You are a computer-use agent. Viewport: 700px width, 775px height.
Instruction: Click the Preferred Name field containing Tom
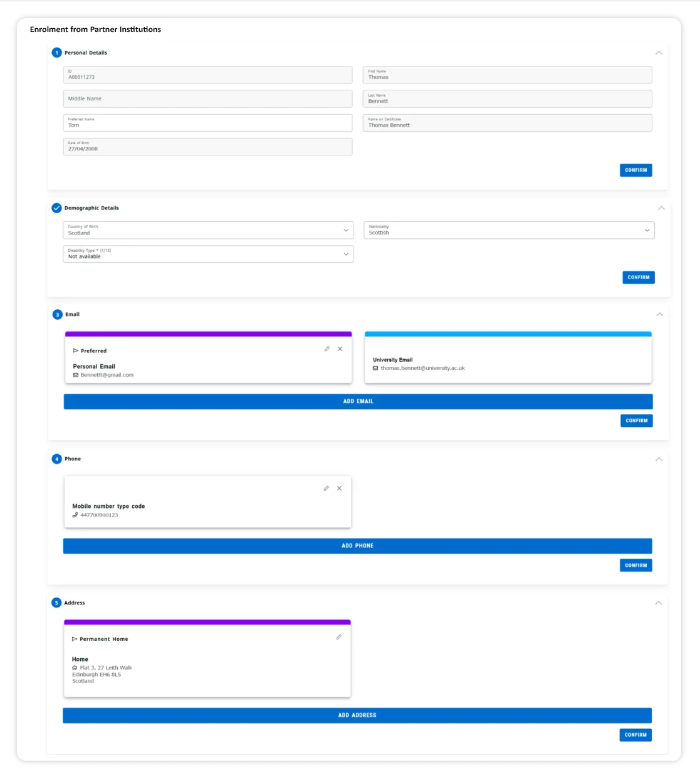click(x=207, y=123)
